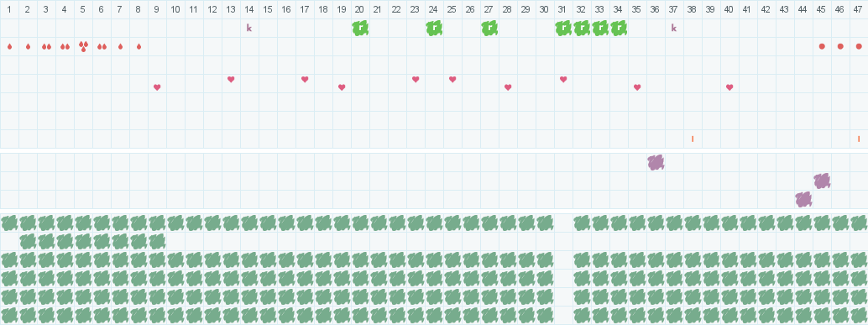This screenshot has height=325, width=868.
Task: Select the heart icon on day 40
Action: (x=729, y=87)
